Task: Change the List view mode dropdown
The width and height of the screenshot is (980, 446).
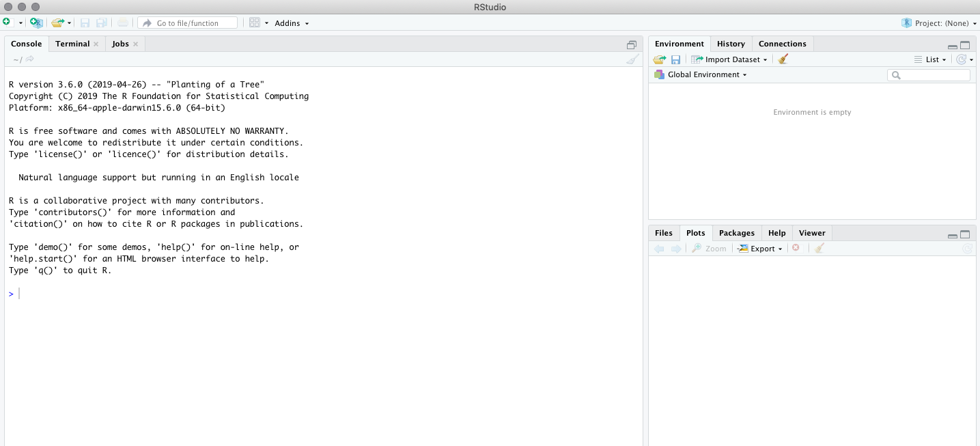Action: pyautogui.click(x=932, y=59)
